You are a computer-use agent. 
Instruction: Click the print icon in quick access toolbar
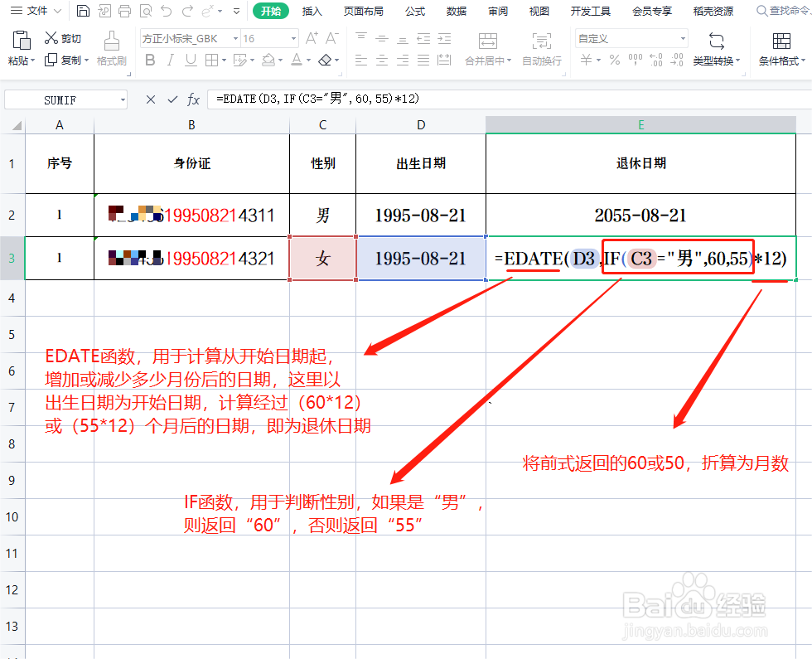pyautogui.click(x=124, y=11)
